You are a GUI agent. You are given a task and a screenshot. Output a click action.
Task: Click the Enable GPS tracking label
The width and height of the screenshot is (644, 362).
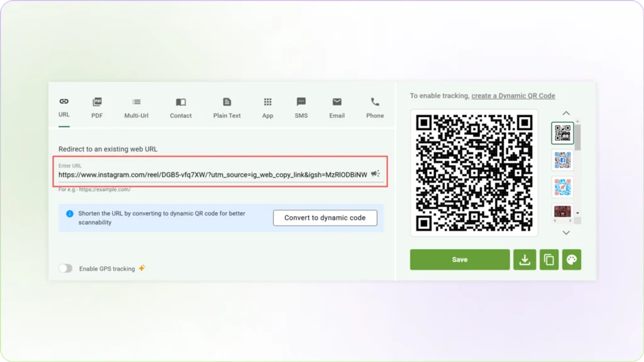click(x=107, y=269)
